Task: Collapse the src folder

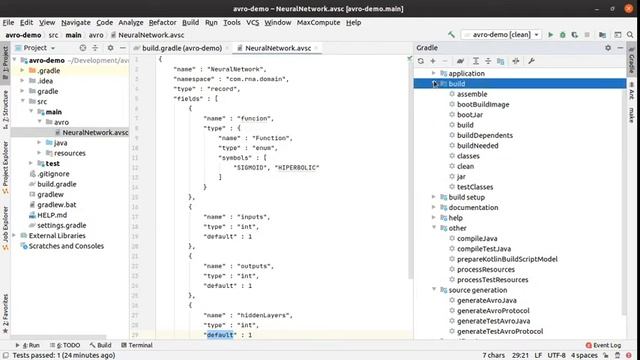Action: 22,101
